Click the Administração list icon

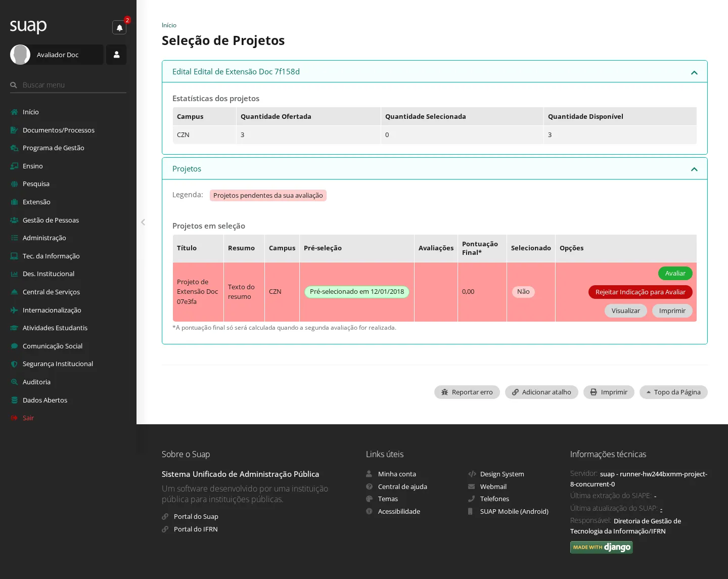coord(14,238)
